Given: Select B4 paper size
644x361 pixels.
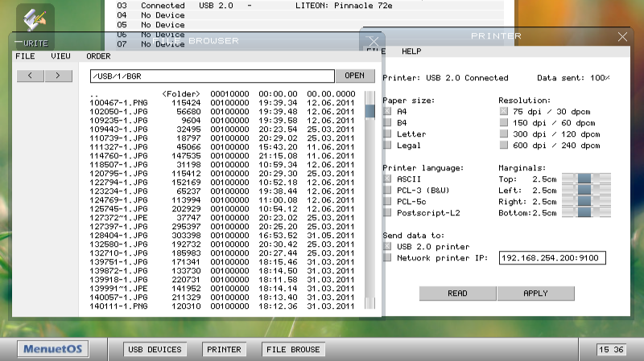Looking at the screenshot, I should click(x=388, y=123).
